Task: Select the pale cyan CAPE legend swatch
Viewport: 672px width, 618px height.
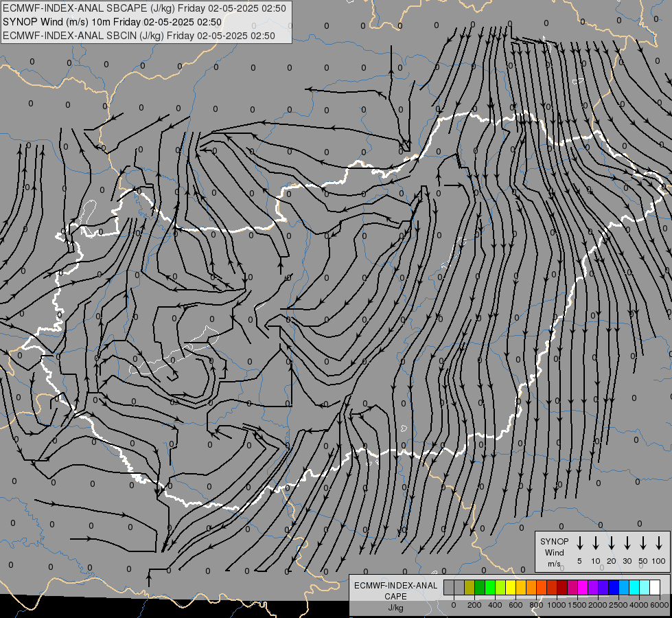Action: point(644,587)
